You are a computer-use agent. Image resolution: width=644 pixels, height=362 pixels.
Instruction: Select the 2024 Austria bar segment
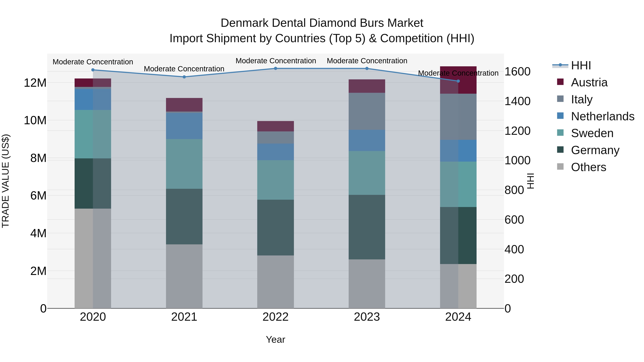point(458,80)
